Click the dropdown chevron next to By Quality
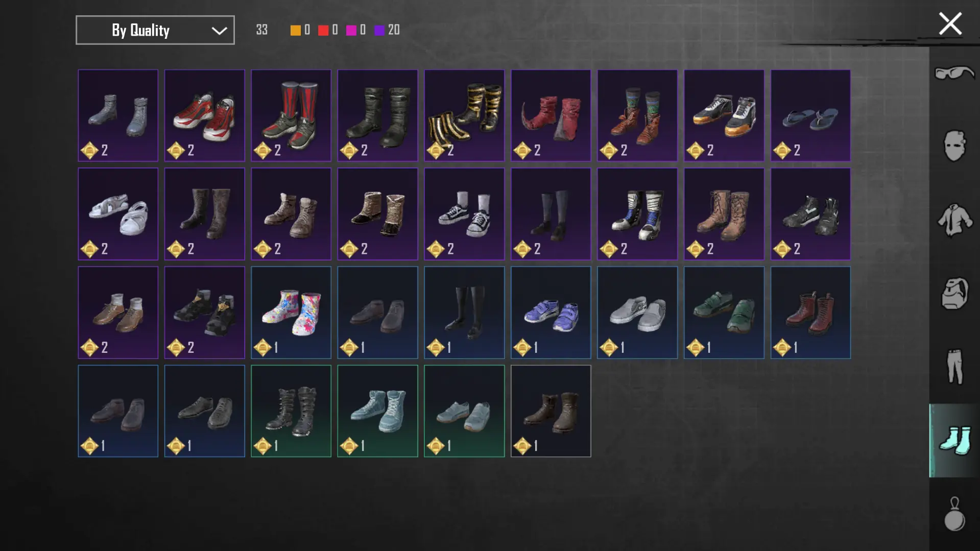This screenshot has height=551, width=980. tap(219, 31)
